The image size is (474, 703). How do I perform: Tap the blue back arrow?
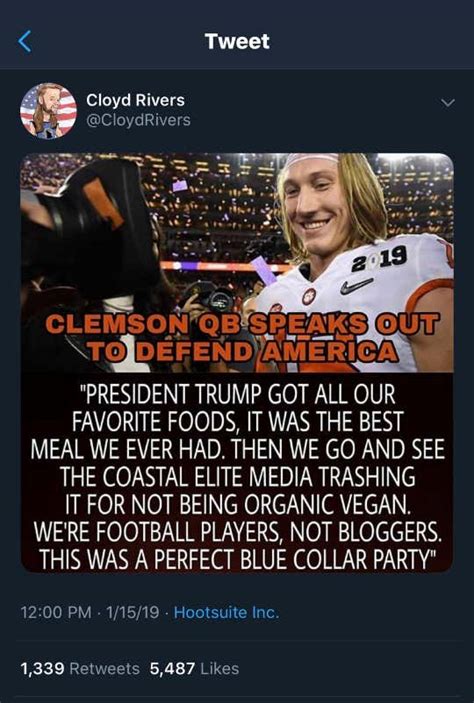pos(25,42)
